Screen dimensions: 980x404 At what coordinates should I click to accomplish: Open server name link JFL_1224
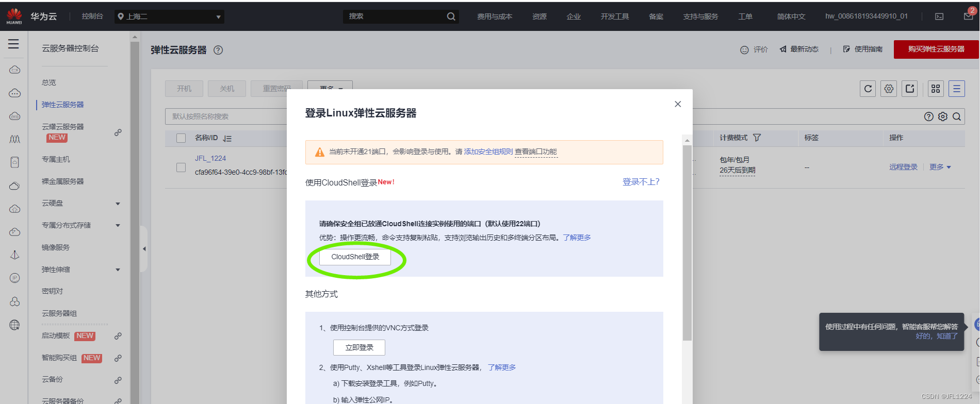pyautogui.click(x=210, y=158)
